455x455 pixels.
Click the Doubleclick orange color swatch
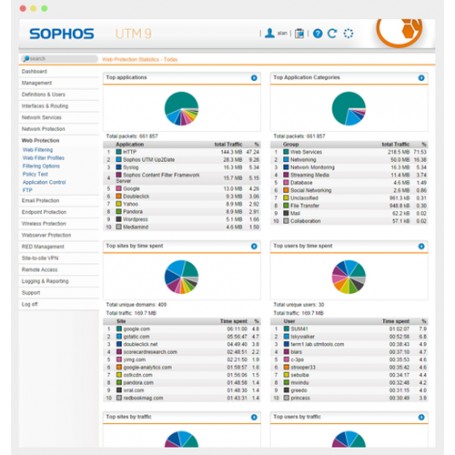coord(119,196)
